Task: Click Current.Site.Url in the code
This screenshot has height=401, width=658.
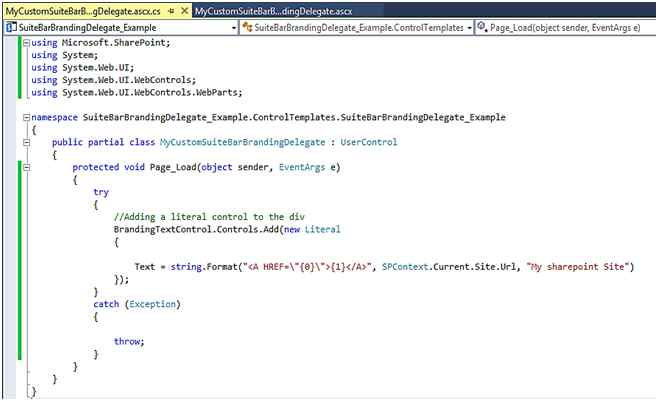Action: coord(475,267)
